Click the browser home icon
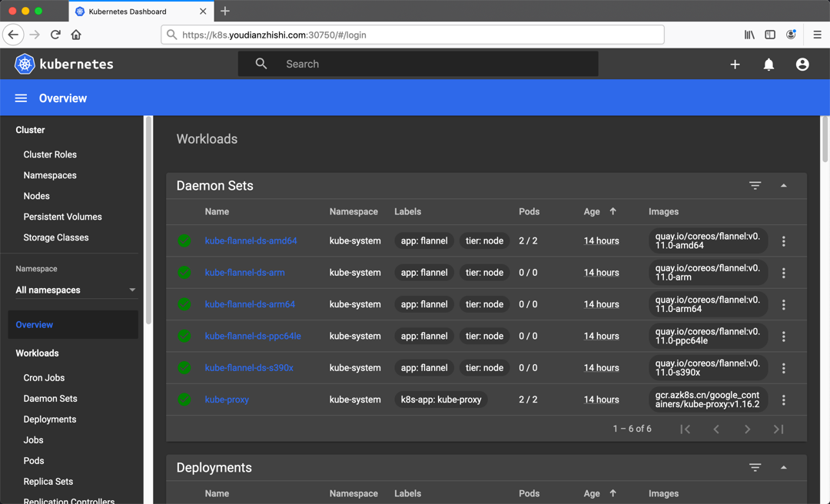830x504 pixels. (x=76, y=35)
